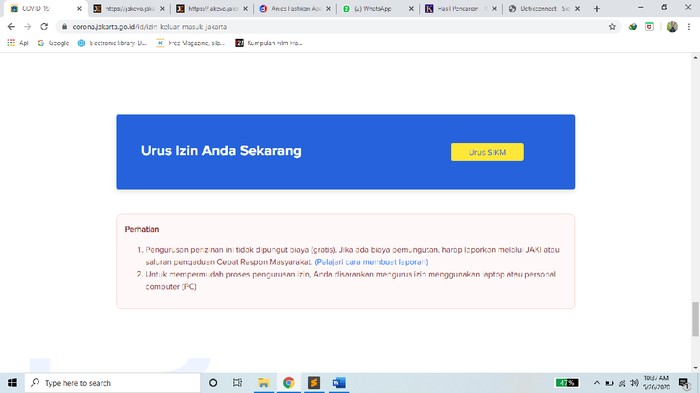Open the volume control icon
This screenshot has height=393, width=700.
(x=634, y=383)
